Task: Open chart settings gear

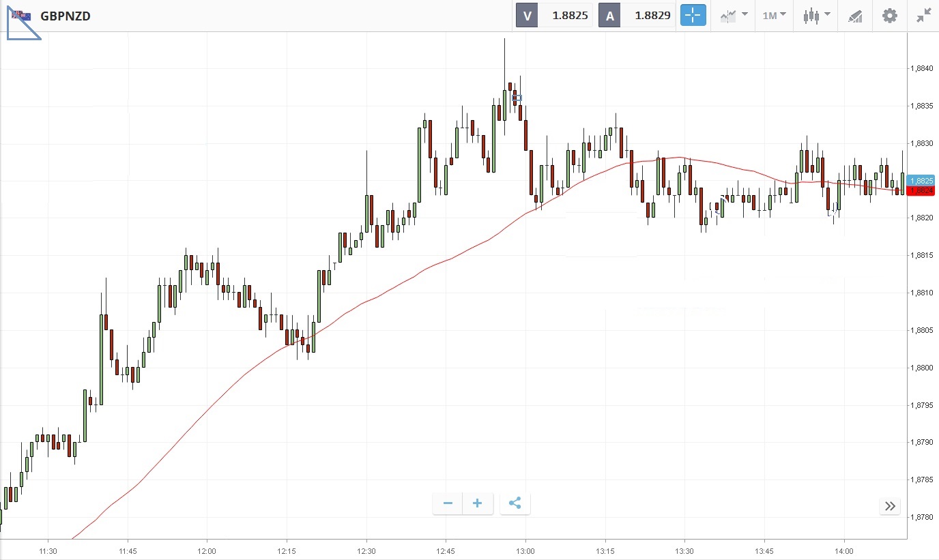Action: [890, 15]
